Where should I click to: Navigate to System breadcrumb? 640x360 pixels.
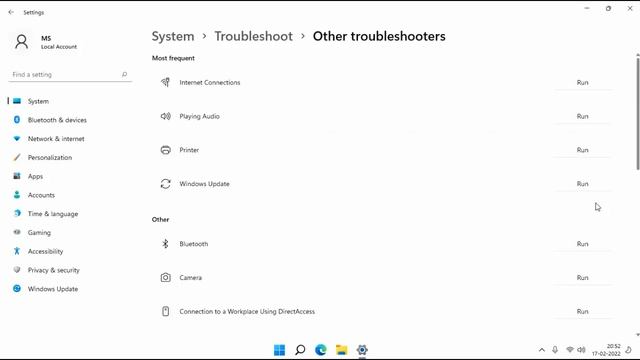pos(173,36)
